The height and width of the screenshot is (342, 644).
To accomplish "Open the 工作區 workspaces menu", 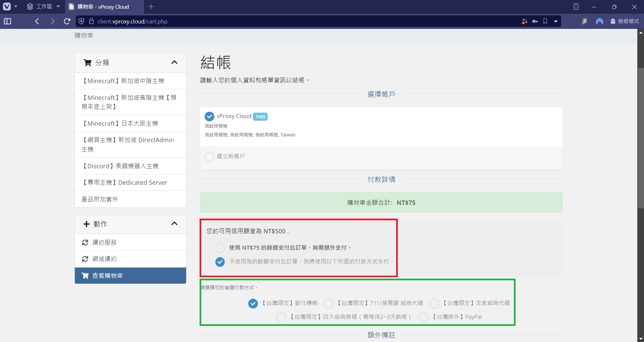I will 44,7.
